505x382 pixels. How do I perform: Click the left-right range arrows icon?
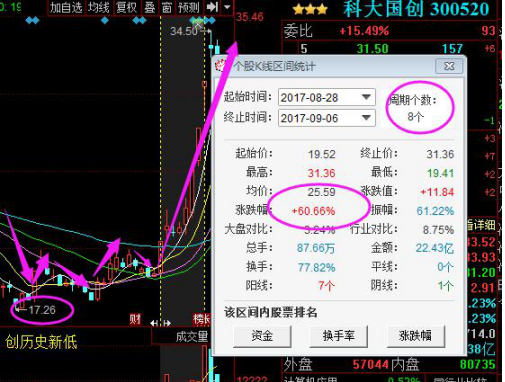click(160, 323)
